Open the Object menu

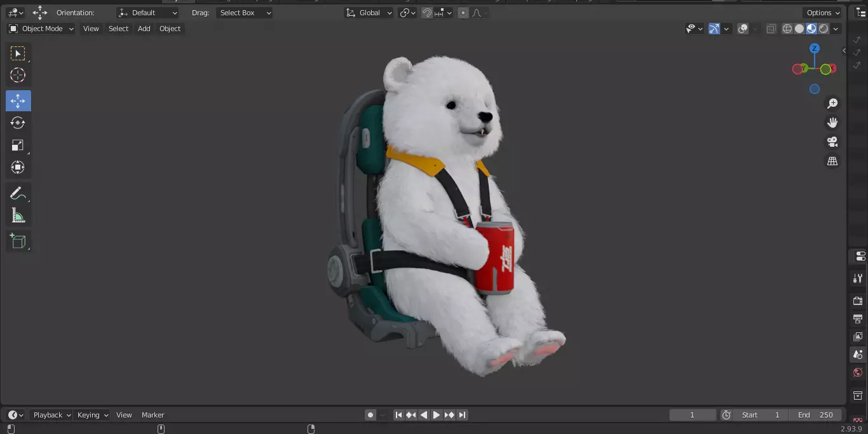coord(170,29)
